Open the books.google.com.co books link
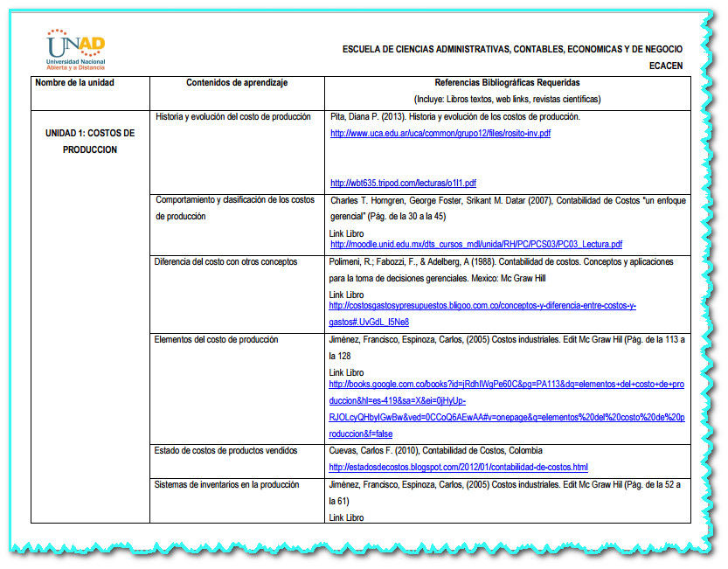The image size is (728, 569). click(507, 409)
